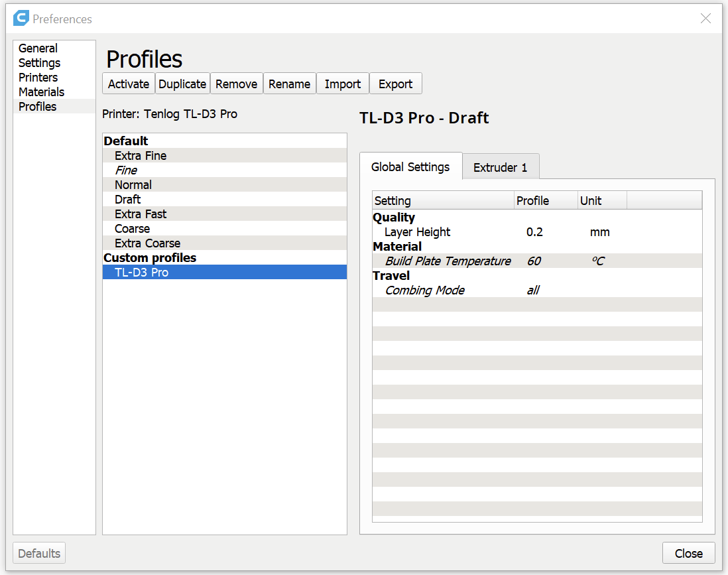Select the Extra Fast profile
The height and width of the screenshot is (575, 728).
tap(225, 214)
